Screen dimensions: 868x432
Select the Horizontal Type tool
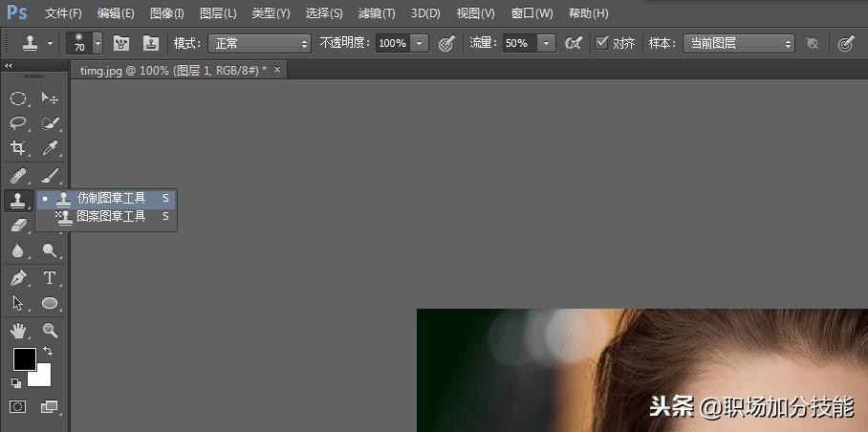tap(50, 277)
